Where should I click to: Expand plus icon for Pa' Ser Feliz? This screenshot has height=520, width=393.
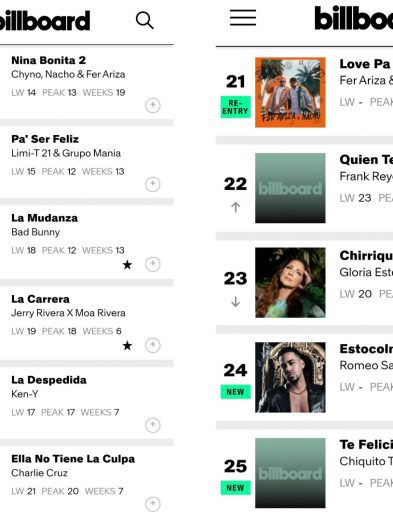click(x=153, y=184)
